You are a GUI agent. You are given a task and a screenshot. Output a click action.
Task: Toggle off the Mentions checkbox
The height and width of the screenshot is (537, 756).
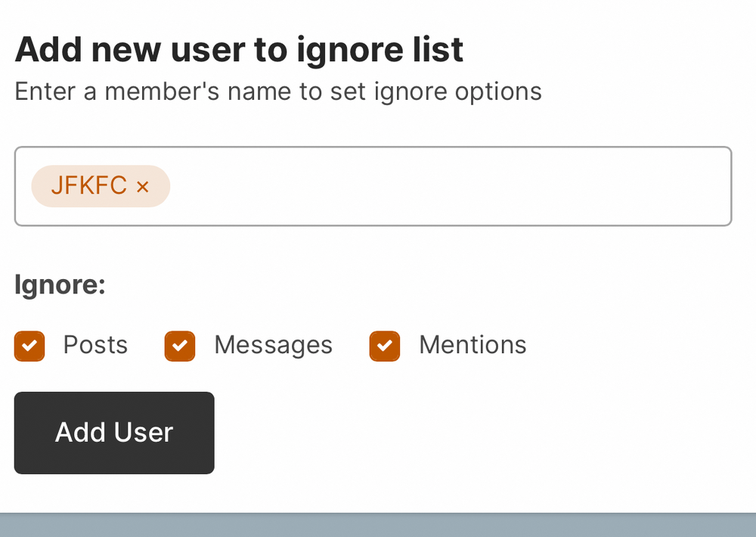point(385,346)
